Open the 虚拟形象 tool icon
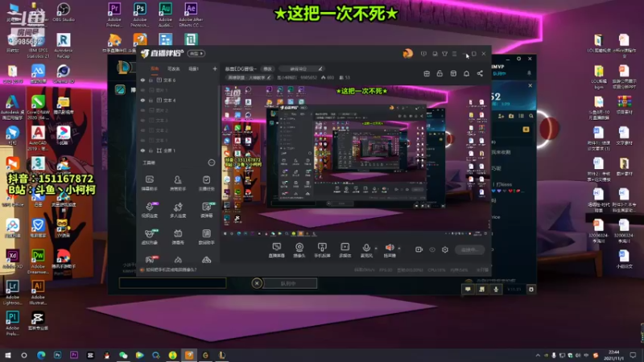 click(x=150, y=237)
